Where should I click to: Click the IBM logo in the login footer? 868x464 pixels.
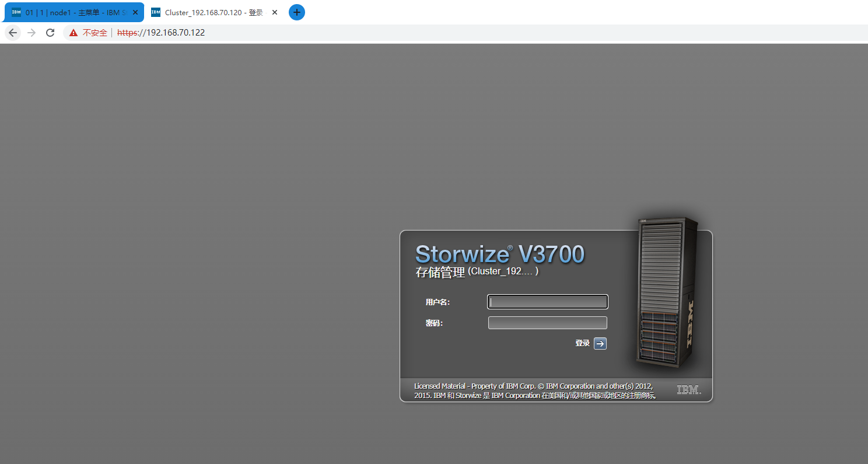point(688,389)
